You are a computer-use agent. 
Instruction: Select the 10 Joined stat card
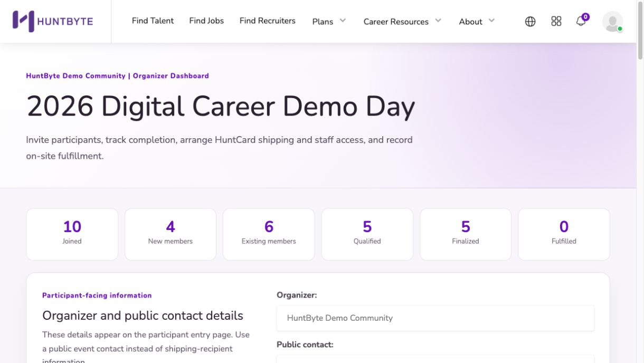tap(72, 234)
